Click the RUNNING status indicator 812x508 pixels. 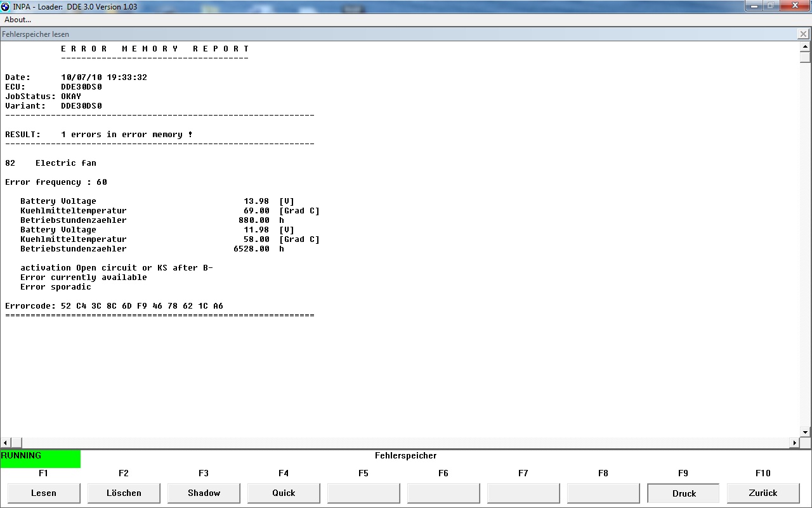pos(41,458)
